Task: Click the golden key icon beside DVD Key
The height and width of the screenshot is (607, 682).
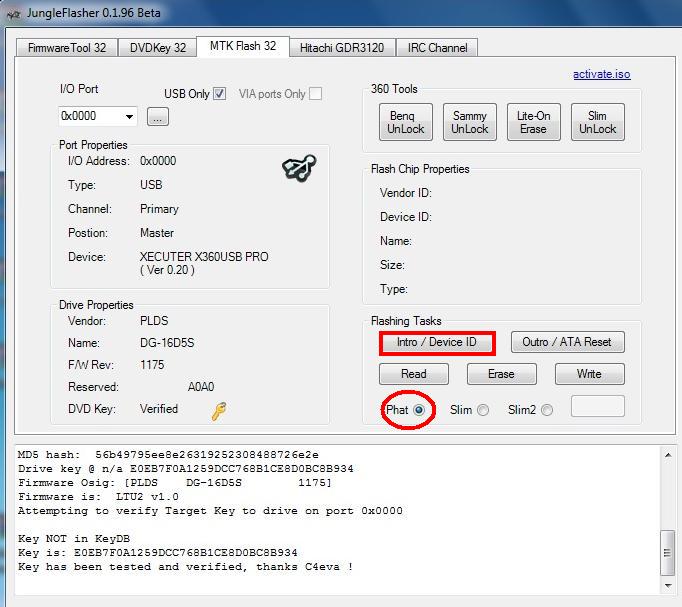Action: click(x=219, y=411)
